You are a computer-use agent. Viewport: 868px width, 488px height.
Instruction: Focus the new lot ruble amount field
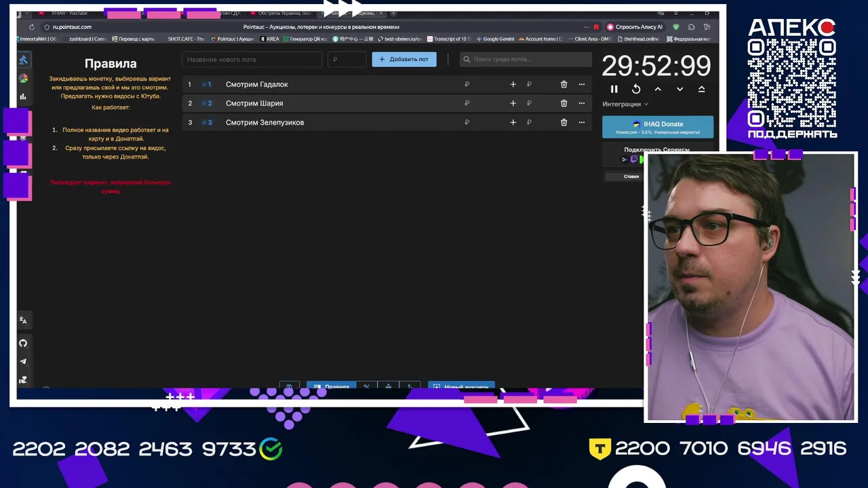(x=347, y=59)
